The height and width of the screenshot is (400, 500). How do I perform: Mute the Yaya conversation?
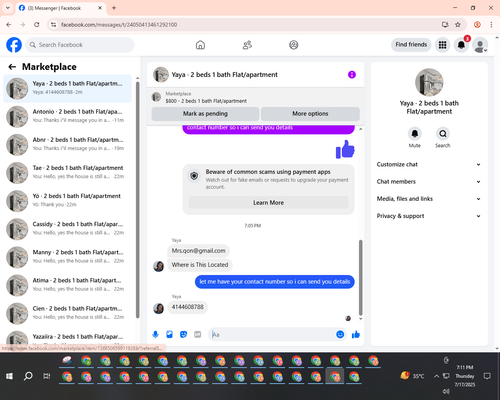pyautogui.click(x=415, y=134)
